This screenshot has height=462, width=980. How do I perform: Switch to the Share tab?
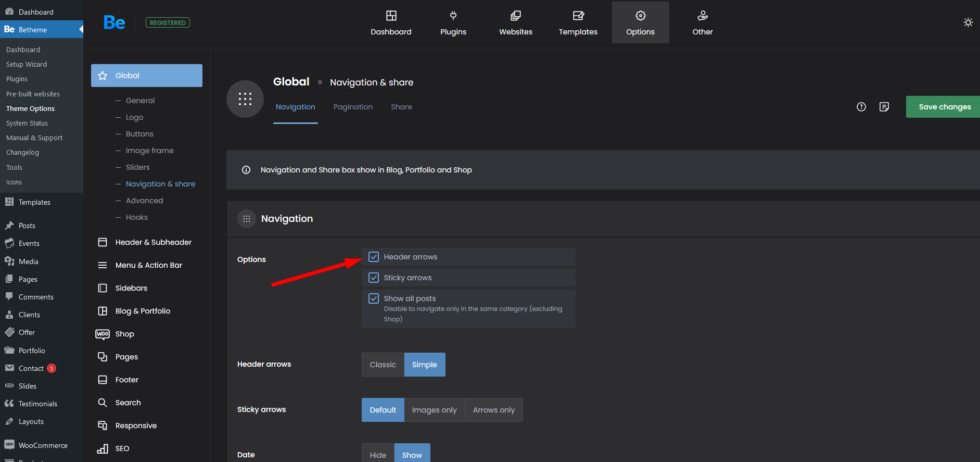click(402, 107)
